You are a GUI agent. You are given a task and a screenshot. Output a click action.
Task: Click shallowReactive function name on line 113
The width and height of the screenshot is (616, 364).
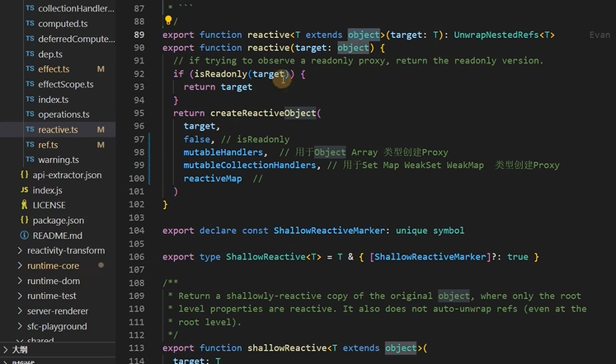coord(287,348)
